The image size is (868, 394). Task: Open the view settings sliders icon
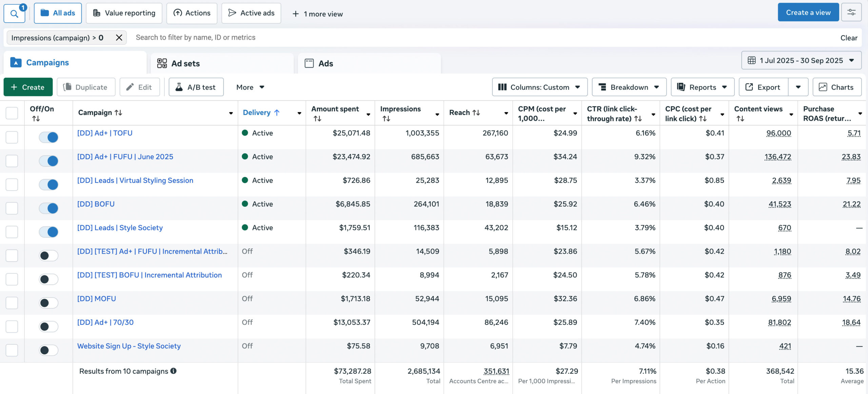851,13
